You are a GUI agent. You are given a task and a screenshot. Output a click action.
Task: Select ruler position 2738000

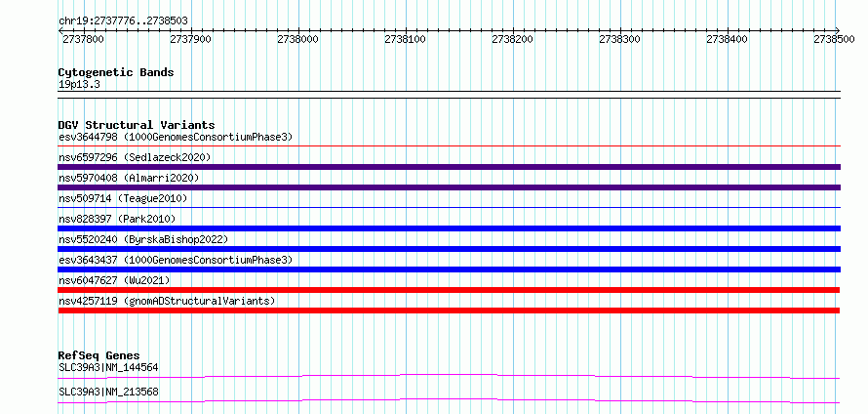[x=297, y=39]
